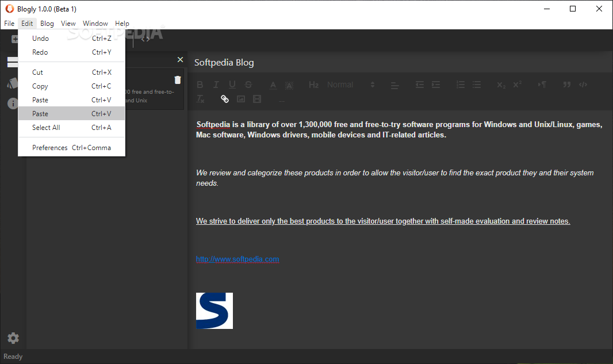Choose the highlighted Paste entry
The height and width of the screenshot is (364, 613).
(71, 113)
